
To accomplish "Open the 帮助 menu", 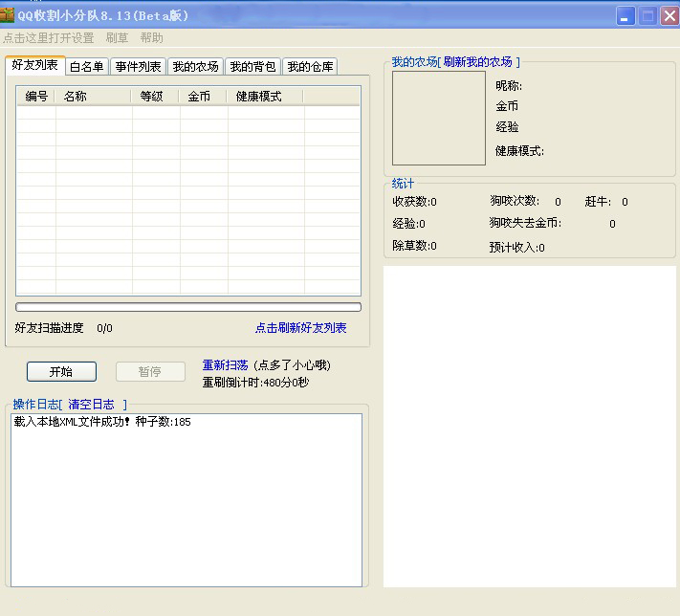I will (x=152, y=38).
